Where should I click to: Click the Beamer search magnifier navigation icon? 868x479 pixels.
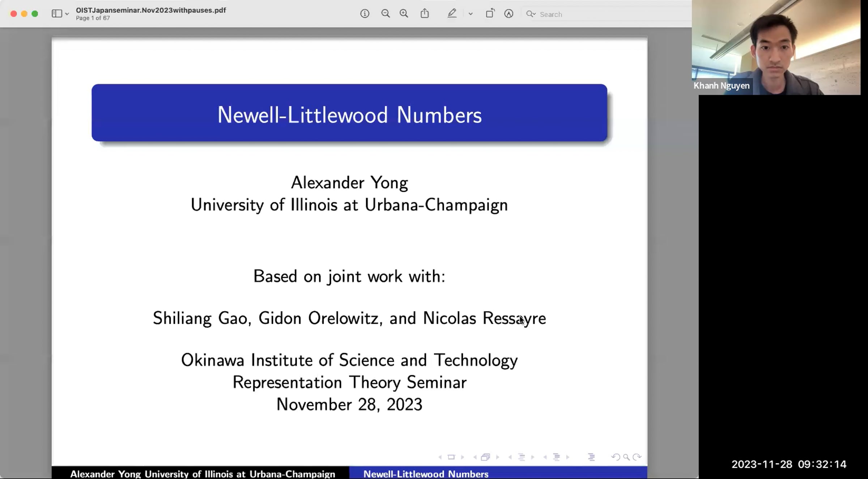[x=626, y=457]
